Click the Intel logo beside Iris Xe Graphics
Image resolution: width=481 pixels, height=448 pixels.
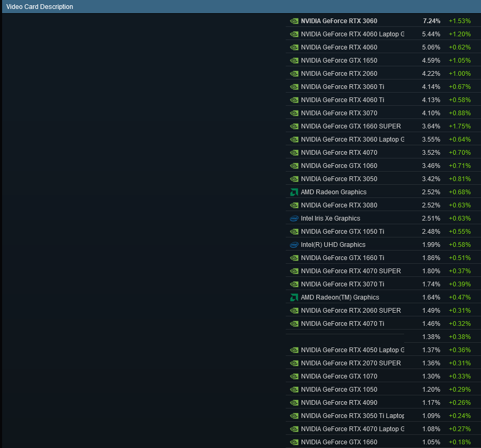tap(294, 218)
